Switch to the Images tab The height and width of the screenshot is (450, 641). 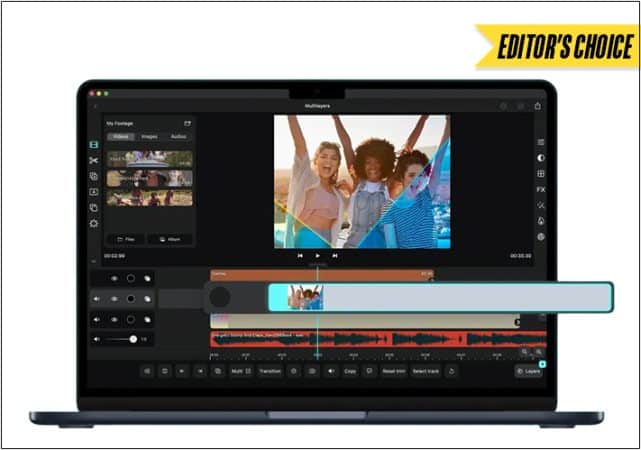coord(149,137)
